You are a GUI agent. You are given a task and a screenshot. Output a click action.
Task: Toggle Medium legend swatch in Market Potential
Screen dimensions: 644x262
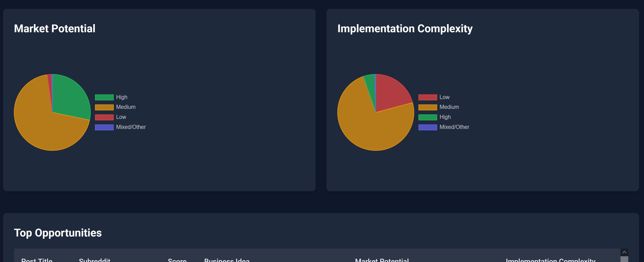click(x=104, y=107)
